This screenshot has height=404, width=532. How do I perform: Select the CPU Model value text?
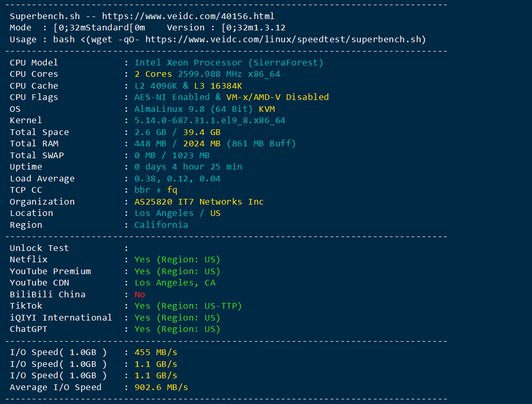pyautogui.click(x=229, y=63)
